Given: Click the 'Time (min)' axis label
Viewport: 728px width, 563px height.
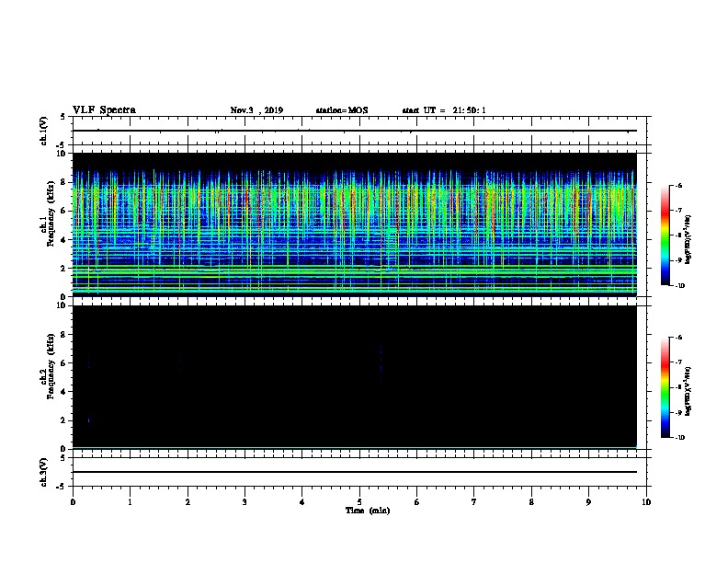Looking at the screenshot, I should 368,511.
